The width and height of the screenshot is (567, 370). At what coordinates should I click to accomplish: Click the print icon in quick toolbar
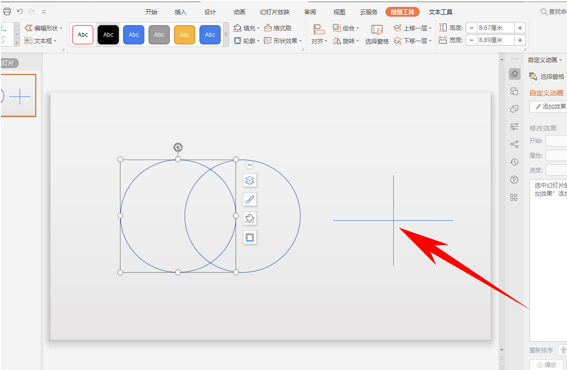point(7,12)
